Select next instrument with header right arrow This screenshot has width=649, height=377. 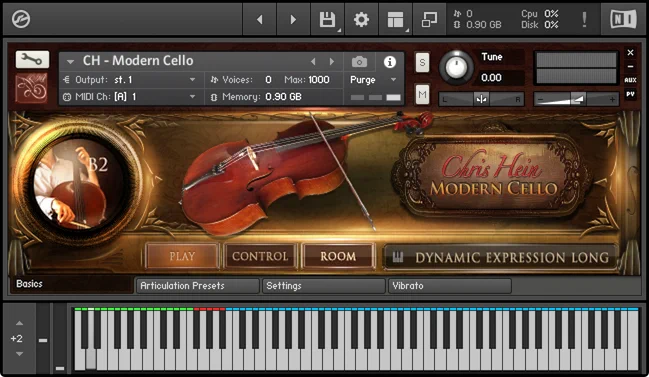point(332,62)
